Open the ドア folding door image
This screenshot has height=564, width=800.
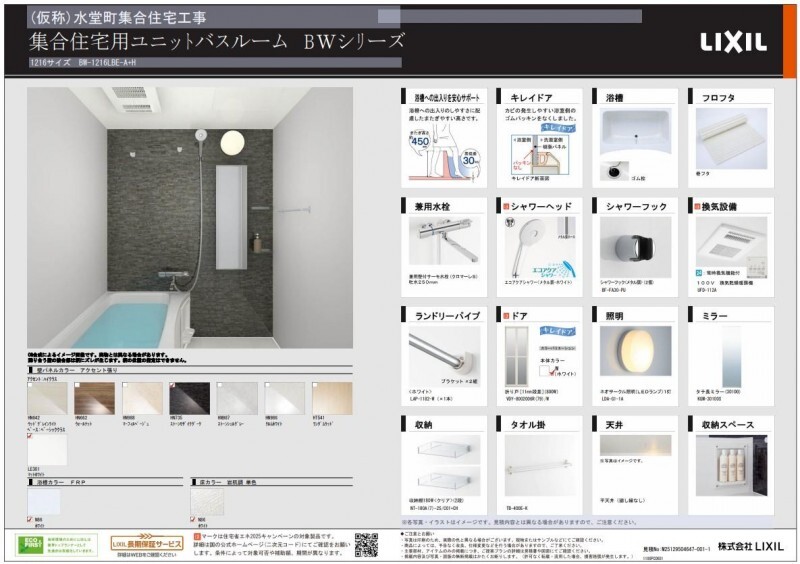tap(517, 356)
